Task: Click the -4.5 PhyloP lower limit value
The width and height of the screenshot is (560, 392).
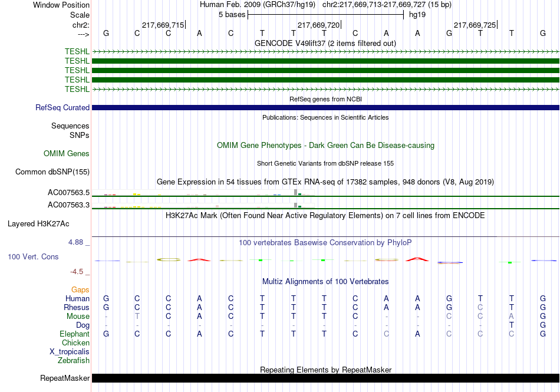Action: point(77,272)
